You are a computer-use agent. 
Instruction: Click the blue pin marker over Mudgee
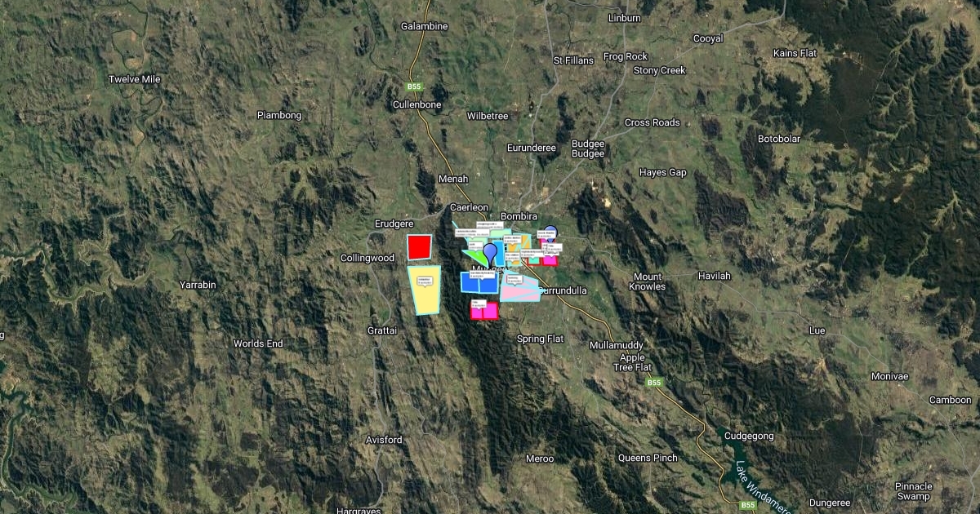[489, 250]
